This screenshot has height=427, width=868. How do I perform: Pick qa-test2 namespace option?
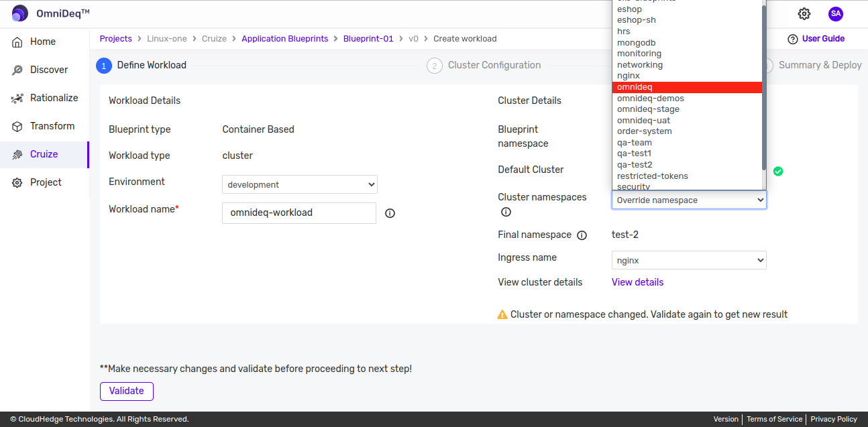point(688,165)
